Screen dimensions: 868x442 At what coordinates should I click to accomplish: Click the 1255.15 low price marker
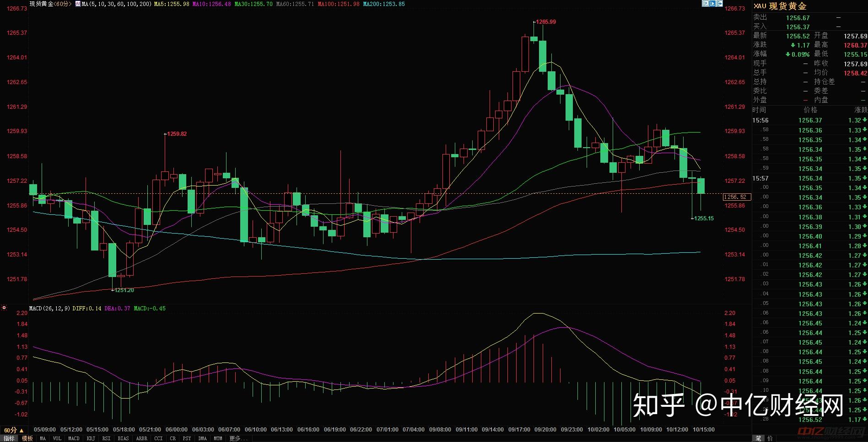[704, 218]
